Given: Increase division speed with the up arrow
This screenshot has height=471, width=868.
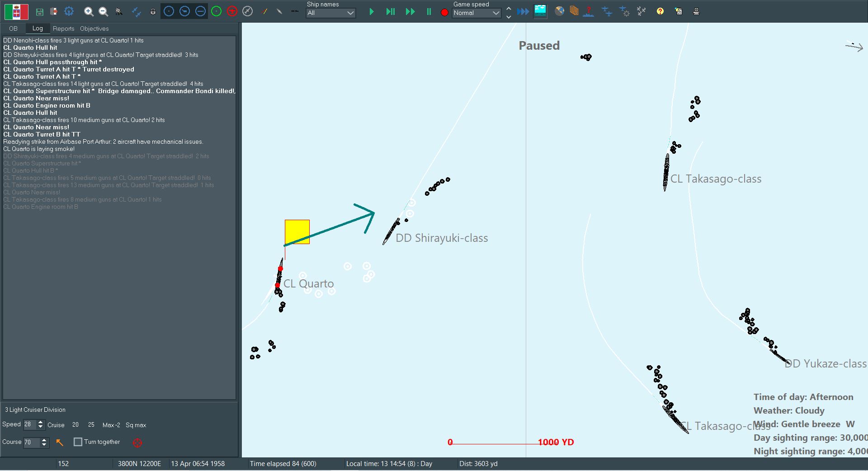Looking at the screenshot, I should [x=41, y=422].
